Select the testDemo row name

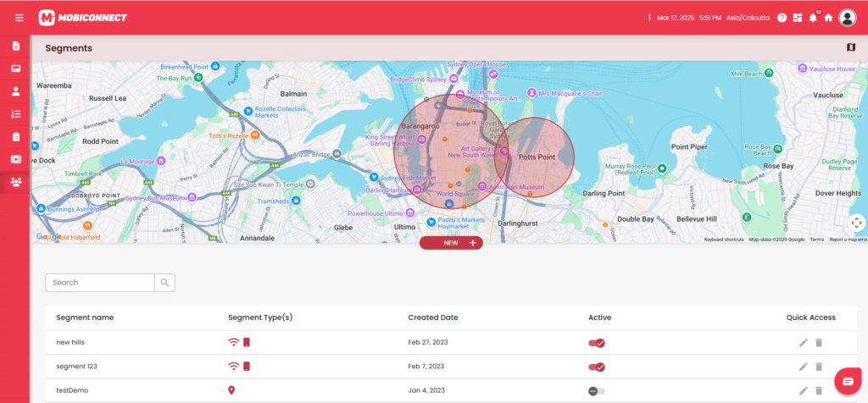point(72,390)
